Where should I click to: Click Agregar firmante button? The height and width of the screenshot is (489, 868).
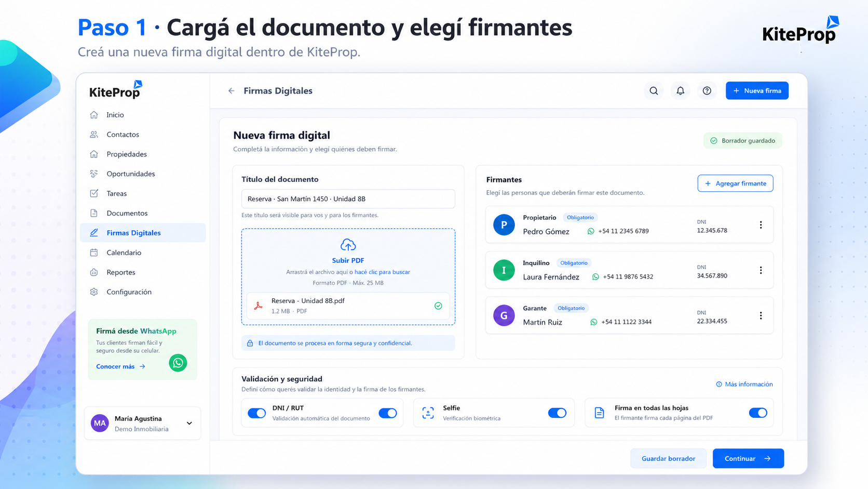click(x=735, y=183)
